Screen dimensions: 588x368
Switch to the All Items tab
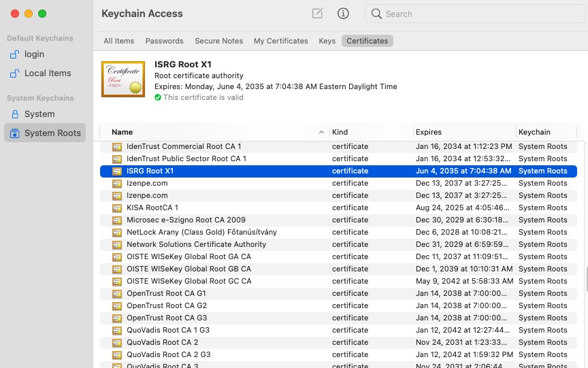coord(118,41)
